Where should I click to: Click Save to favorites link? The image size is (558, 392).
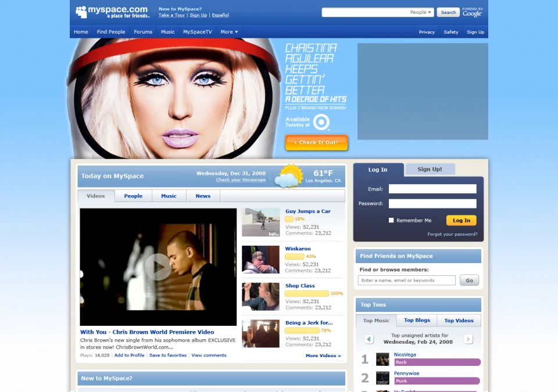167,355
